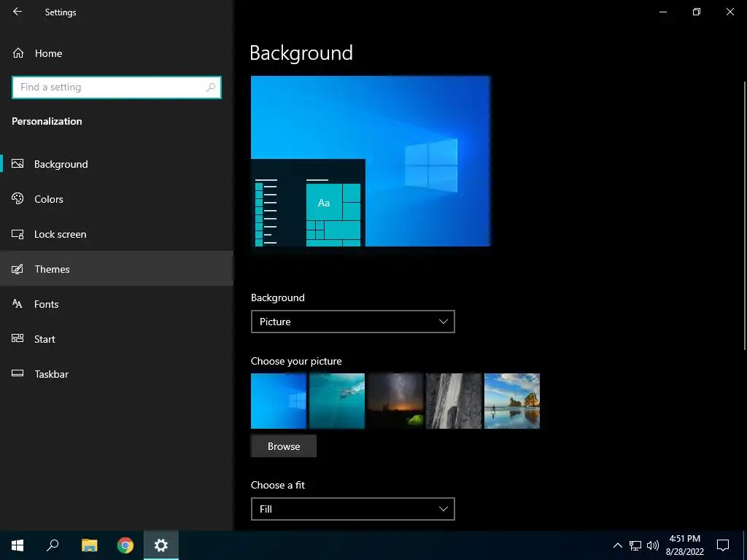Close the Settings window
This screenshot has width=747, height=560.
click(729, 12)
